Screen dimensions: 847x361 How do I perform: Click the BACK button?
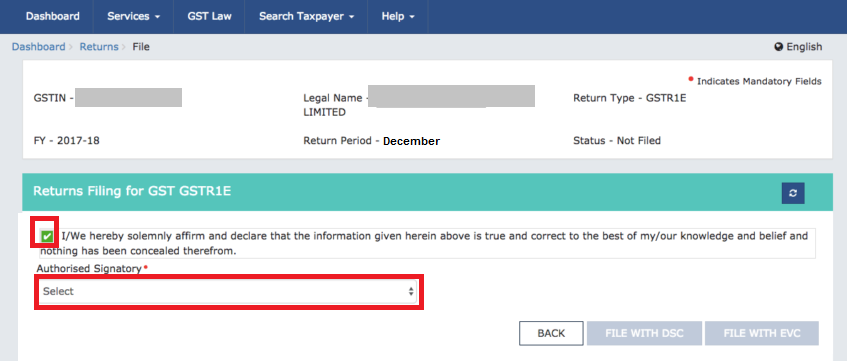(551, 333)
